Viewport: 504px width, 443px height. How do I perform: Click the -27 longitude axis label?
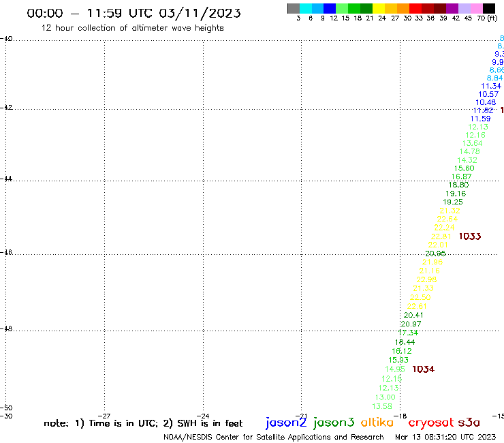tap(104, 416)
